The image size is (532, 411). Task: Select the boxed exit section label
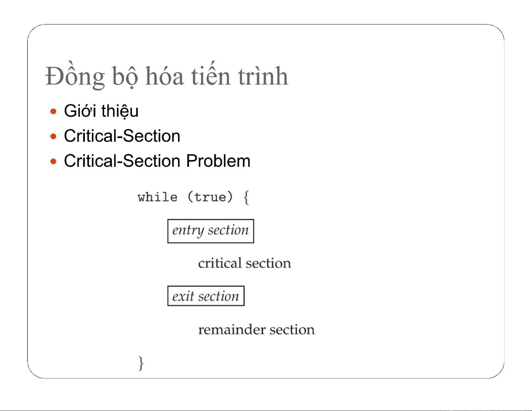click(x=206, y=296)
